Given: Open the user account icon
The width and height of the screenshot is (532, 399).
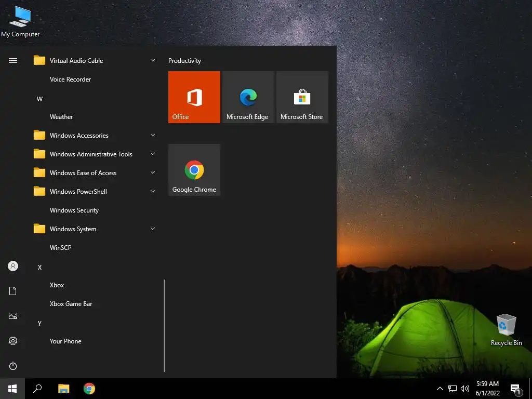Looking at the screenshot, I should [x=13, y=266].
